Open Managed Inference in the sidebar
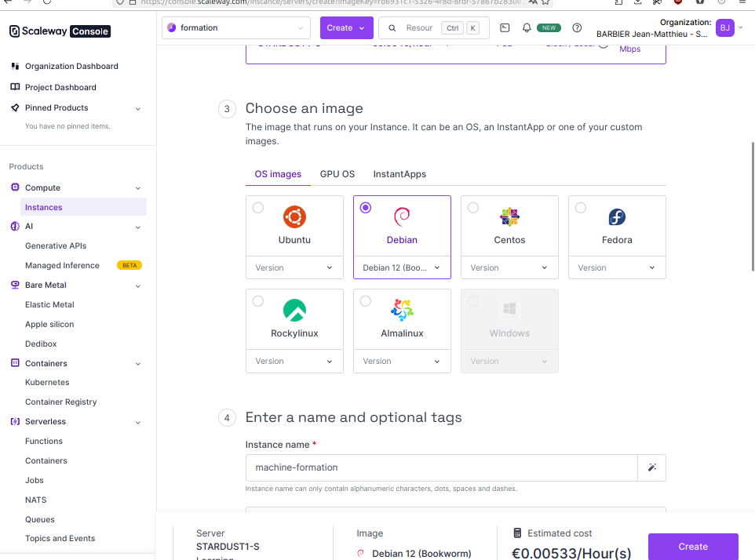The height and width of the screenshot is (560, 755). 62,266
